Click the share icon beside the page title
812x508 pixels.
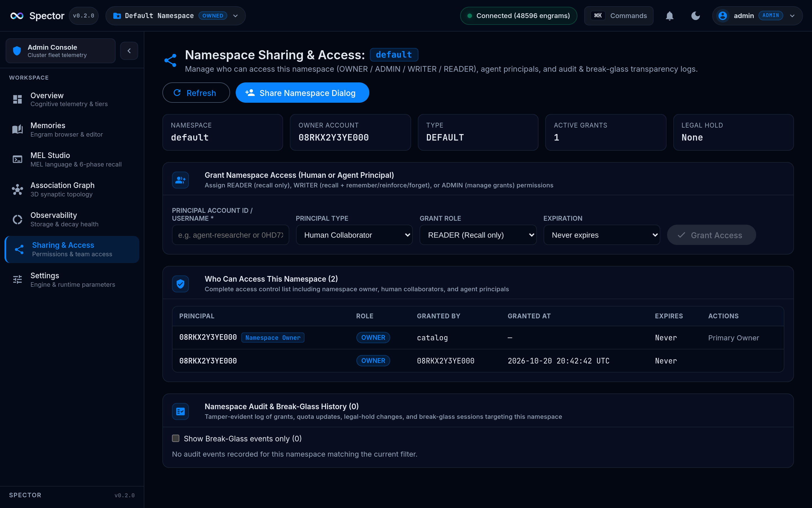171,60
